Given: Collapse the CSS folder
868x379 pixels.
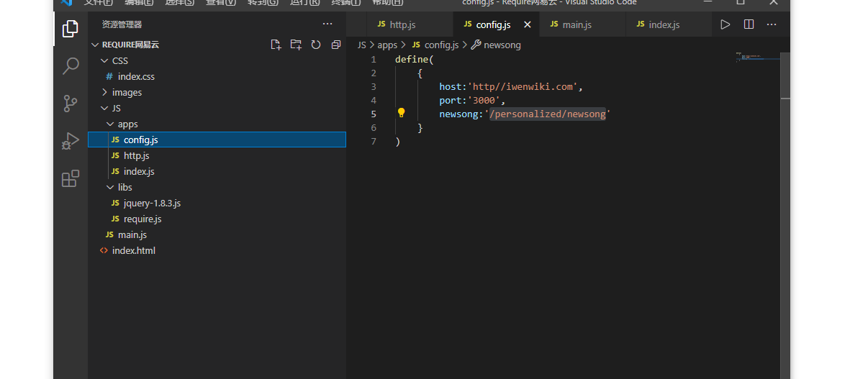Looking at the screenshot, I should click(217, 60).
